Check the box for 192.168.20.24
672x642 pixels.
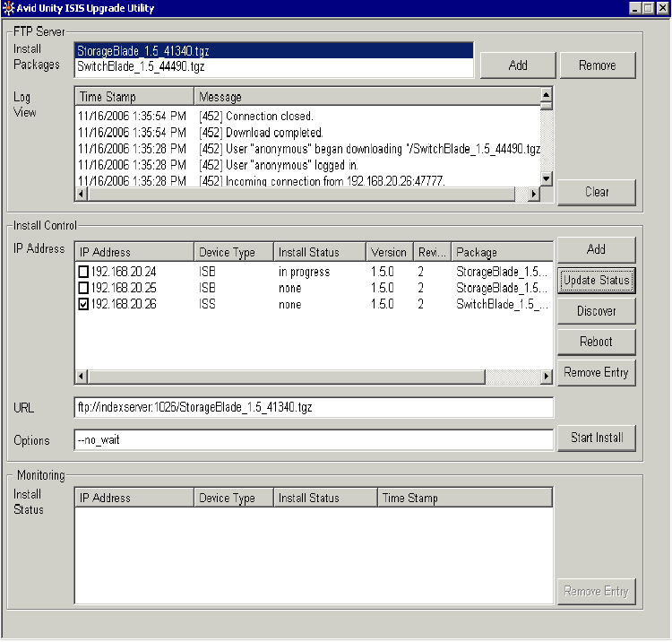(83, 272)
